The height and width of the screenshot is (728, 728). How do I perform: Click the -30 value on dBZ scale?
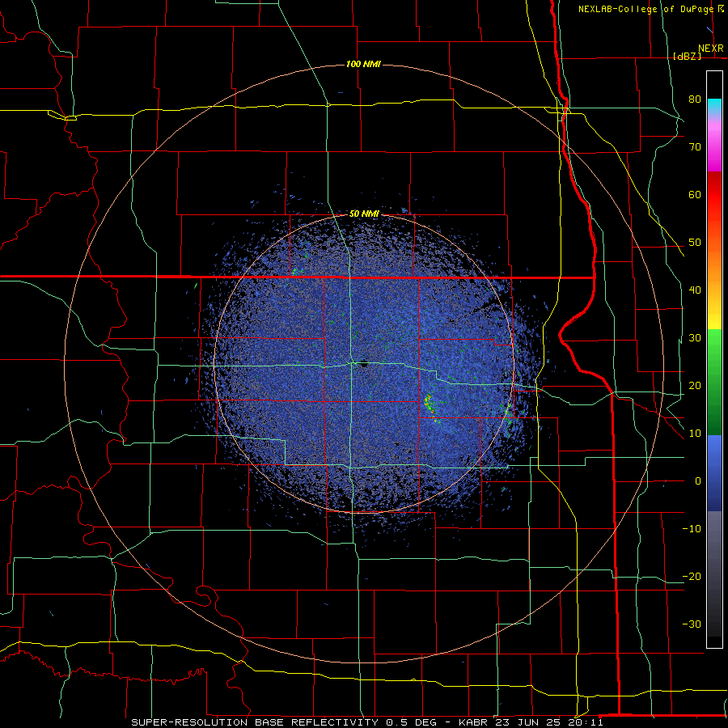[692, 624]
